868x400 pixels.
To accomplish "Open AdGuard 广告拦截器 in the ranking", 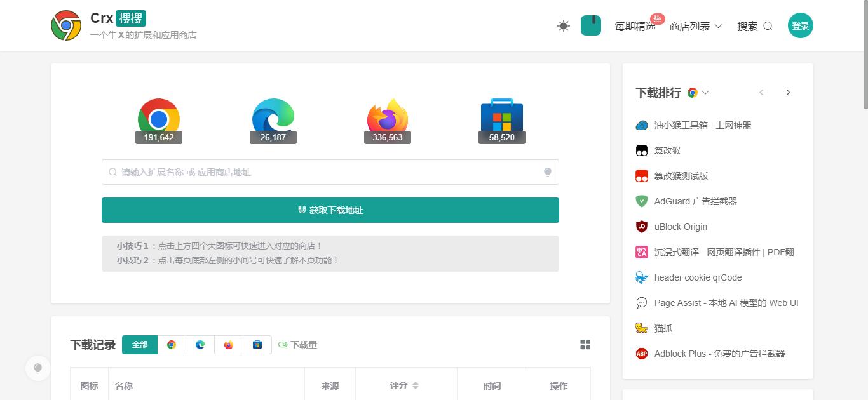I will 696,201.
